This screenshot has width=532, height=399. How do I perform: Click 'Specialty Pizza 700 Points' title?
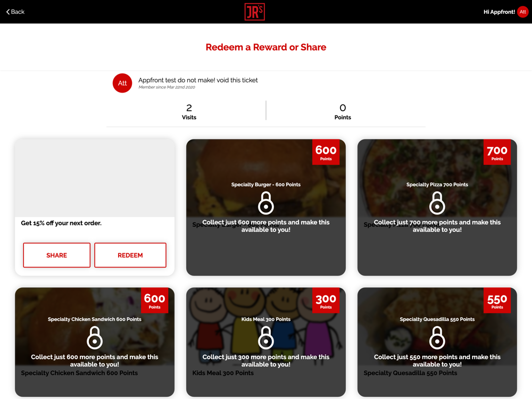pyautogui.click(x=437, y=185)
